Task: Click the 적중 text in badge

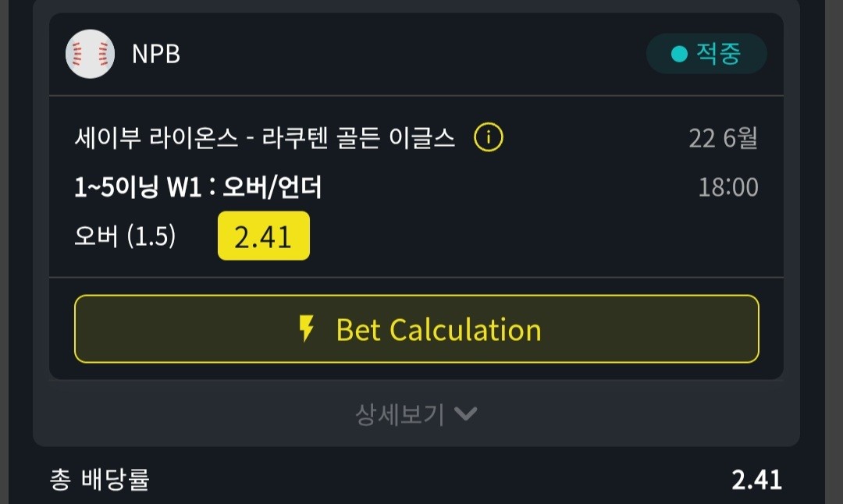Action: tap(718, 54)
